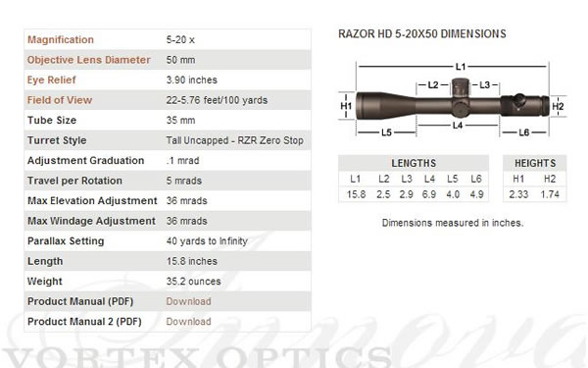Select the riflescope image in dimensions diagram
This screenshot has height=368, width=588.
tap(452, 101)
